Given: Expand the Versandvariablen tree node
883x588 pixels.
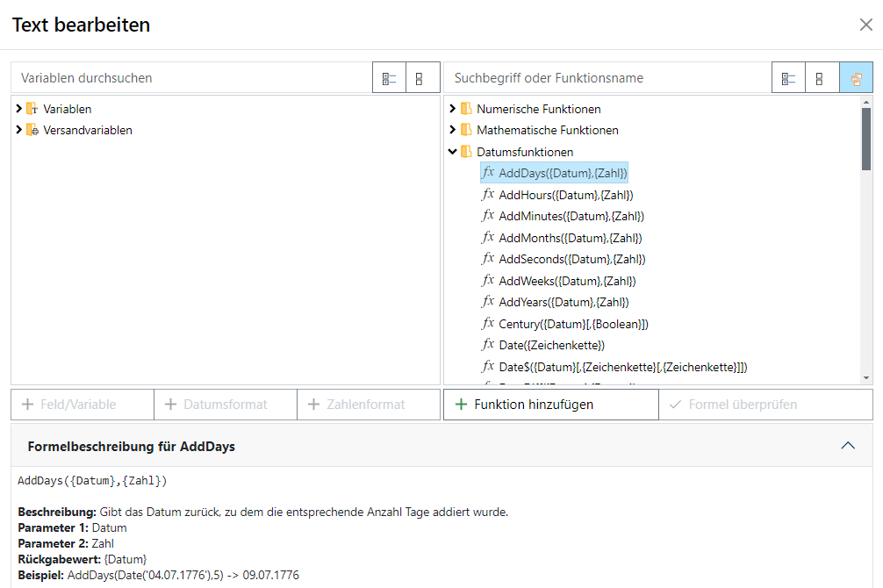Looking at the screenshot, I should pyautogui.click(x=18, y=130).
